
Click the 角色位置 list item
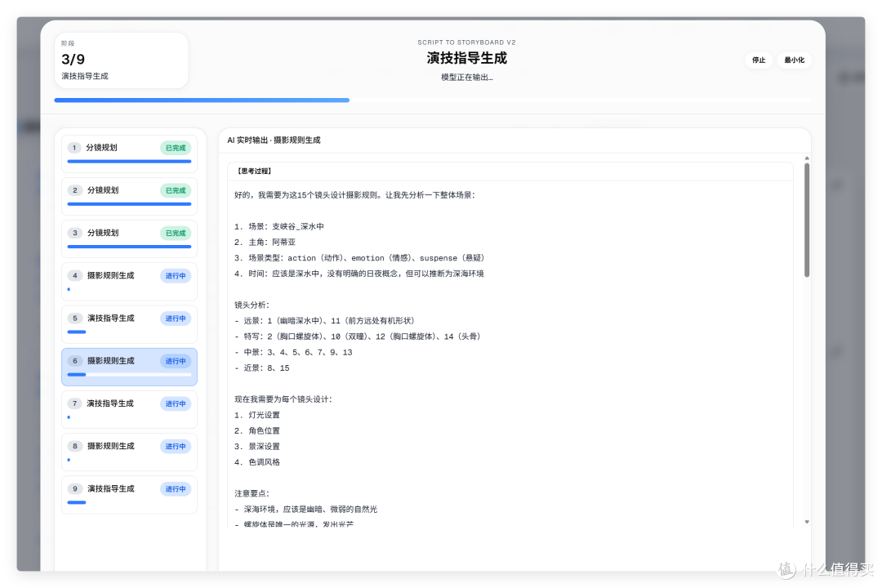[x=257, y=431]
